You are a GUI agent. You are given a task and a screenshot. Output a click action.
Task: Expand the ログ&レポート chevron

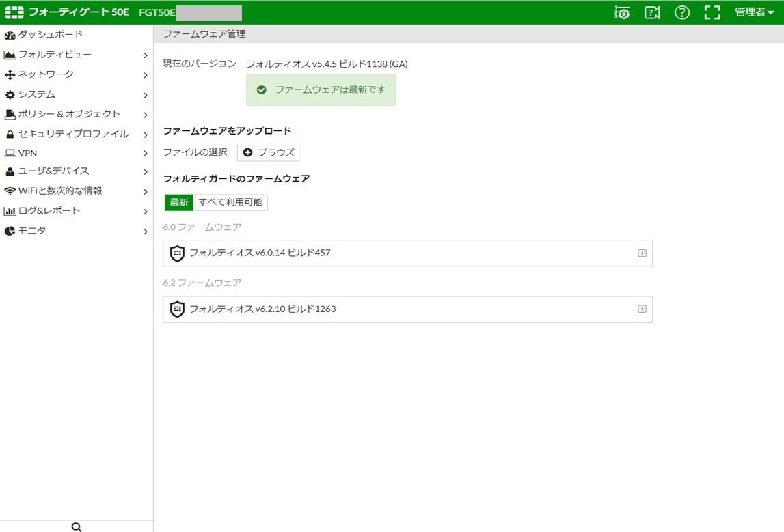[x=145, y=212]
